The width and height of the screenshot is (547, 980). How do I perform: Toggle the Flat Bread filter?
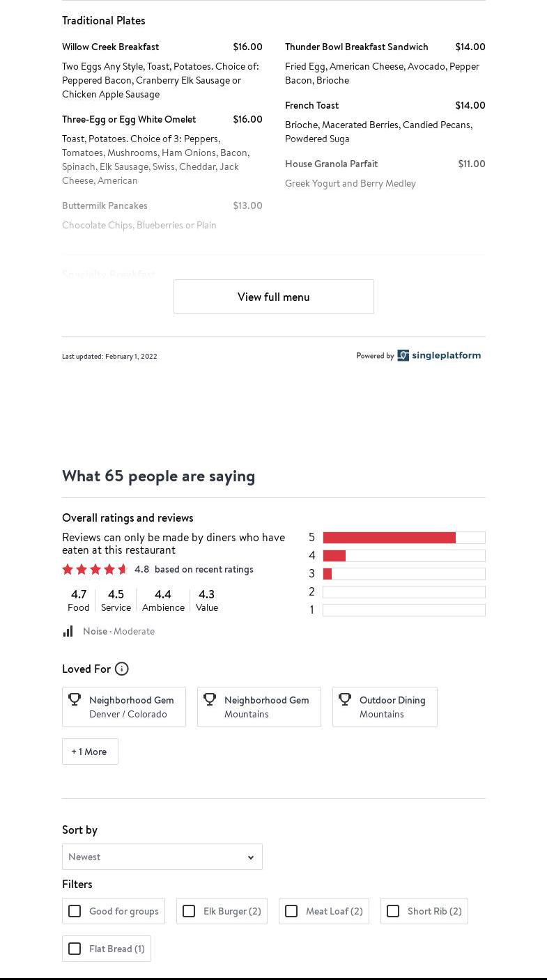pyautogui.click(x=75, y=949)
